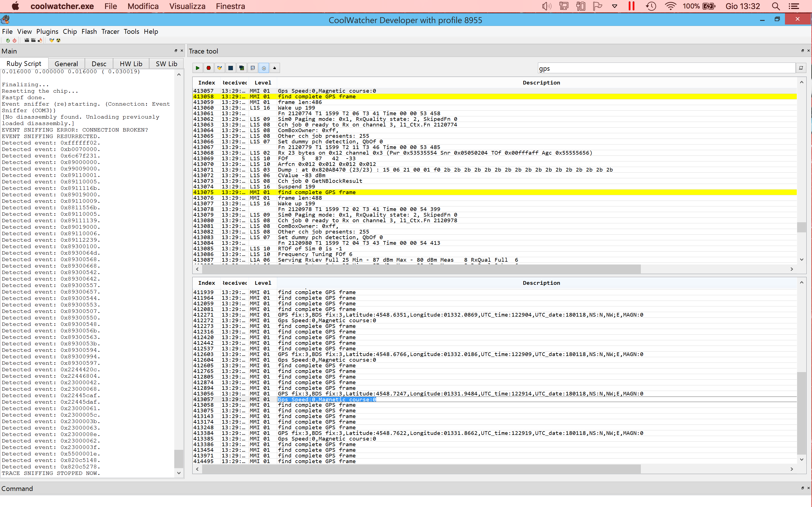Start trace capture with the green play icon
The image size is (812, 507).
(198, 68)
